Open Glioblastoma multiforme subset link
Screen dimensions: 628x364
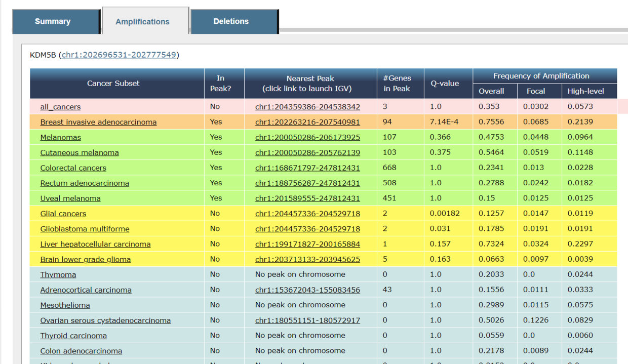(x=85, y=229)
